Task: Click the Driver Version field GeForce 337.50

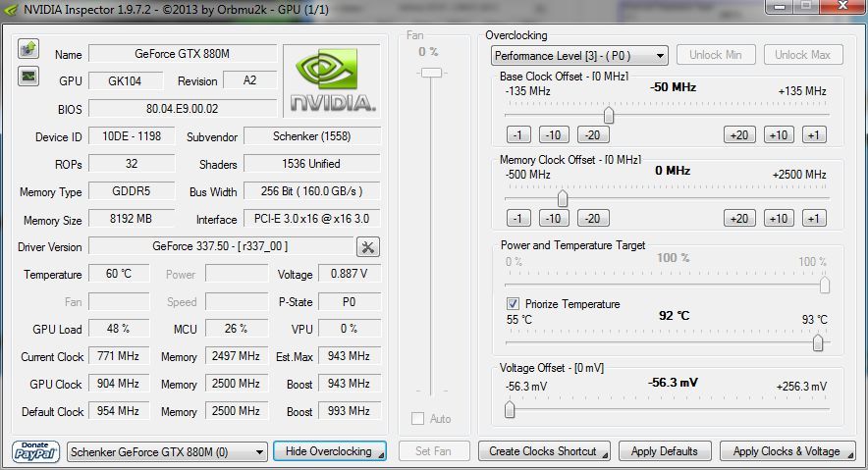Action: pyautogui.click(x=221, y=246)
